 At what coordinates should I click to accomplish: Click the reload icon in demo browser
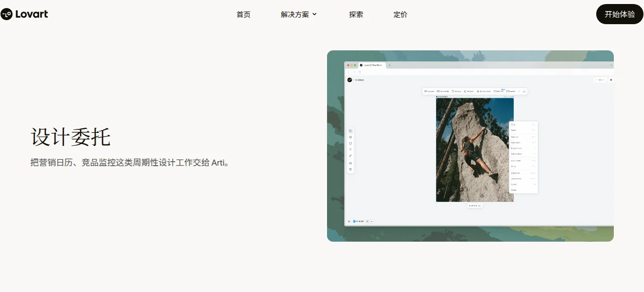[x=359, y=71]
